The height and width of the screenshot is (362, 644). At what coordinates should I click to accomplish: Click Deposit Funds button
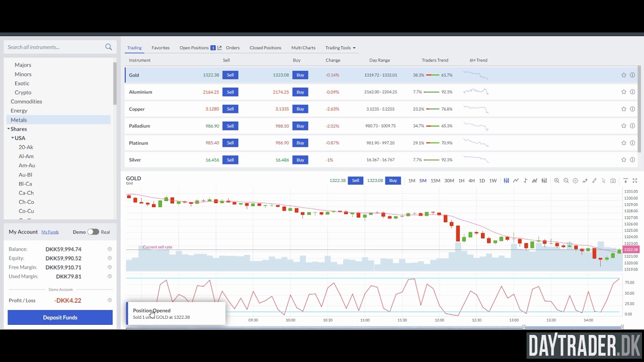[60, 317]
